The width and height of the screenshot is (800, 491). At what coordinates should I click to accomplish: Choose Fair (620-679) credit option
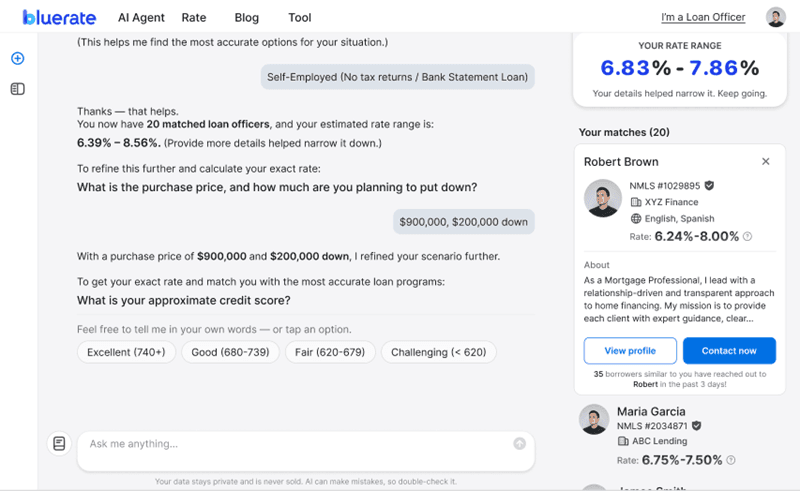330,352
